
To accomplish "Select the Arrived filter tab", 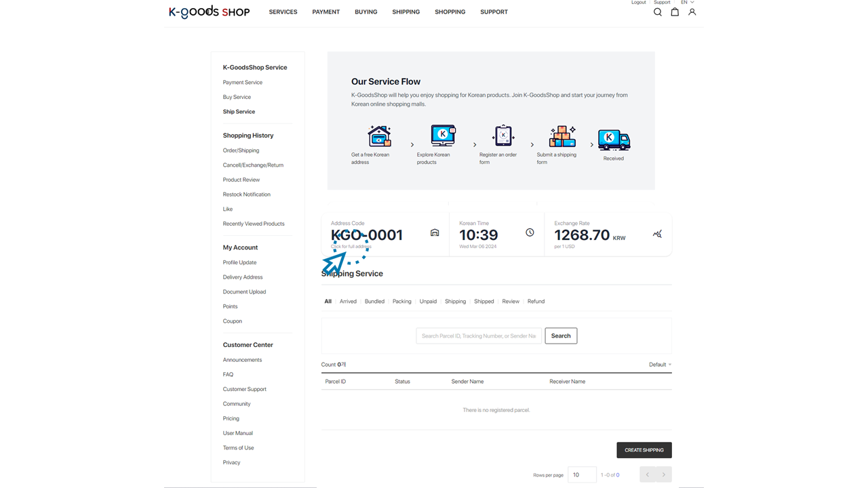I will (348, 302).
